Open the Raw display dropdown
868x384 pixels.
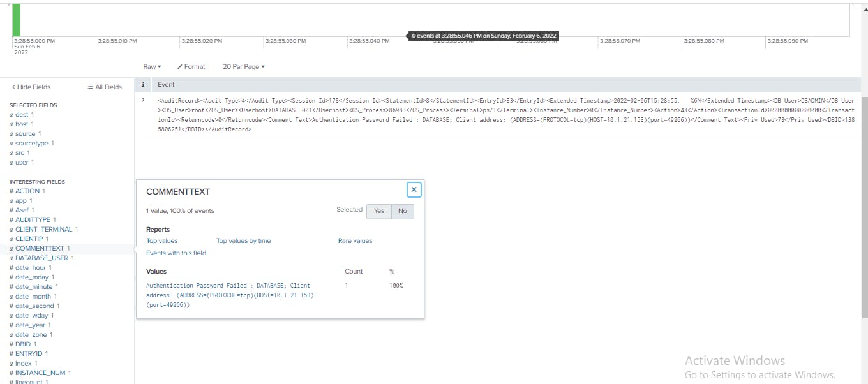pos(152,66)
